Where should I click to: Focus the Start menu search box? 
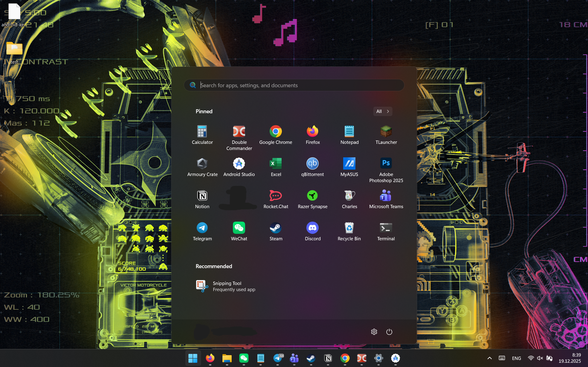[x=294, y=85]
